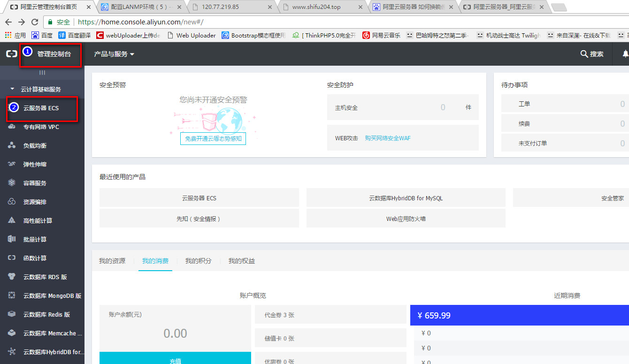Screen dimensions: 629x364
Task: Open the ThinkPHP5.0 bookmark
Action: click(324, 35)
